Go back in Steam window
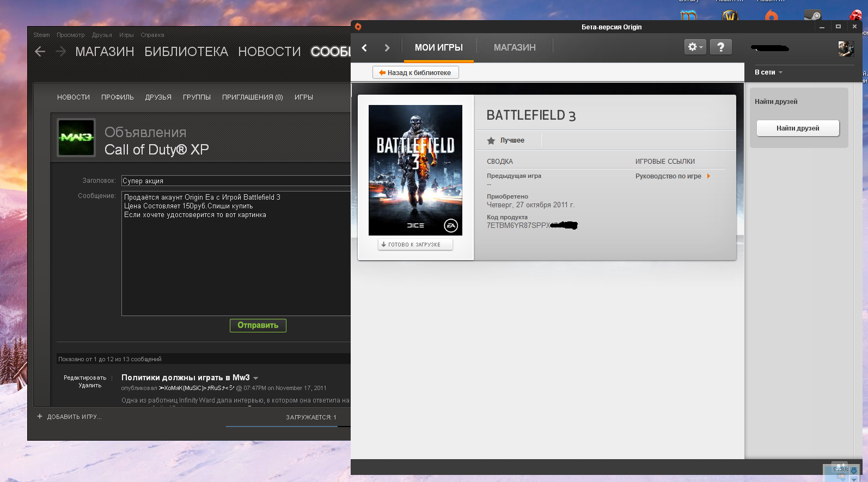 coord(40,52)
